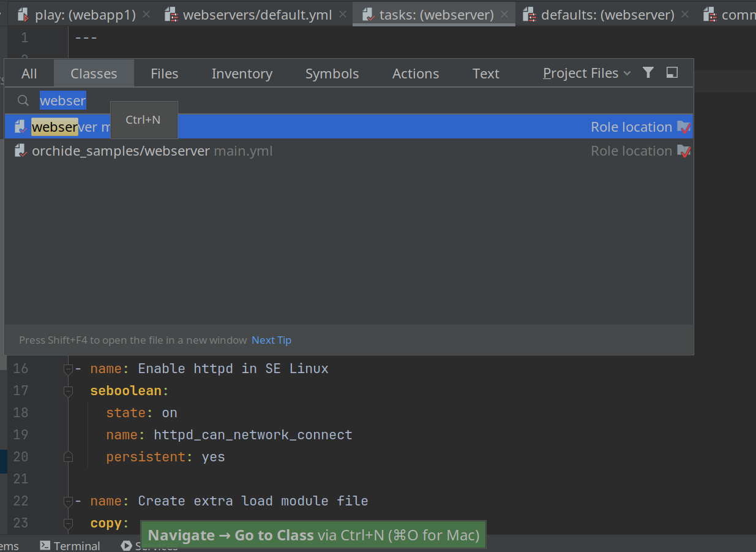Open the webservers/default.yml editor tab
The image size is (756, 552).
coord(257,15)
